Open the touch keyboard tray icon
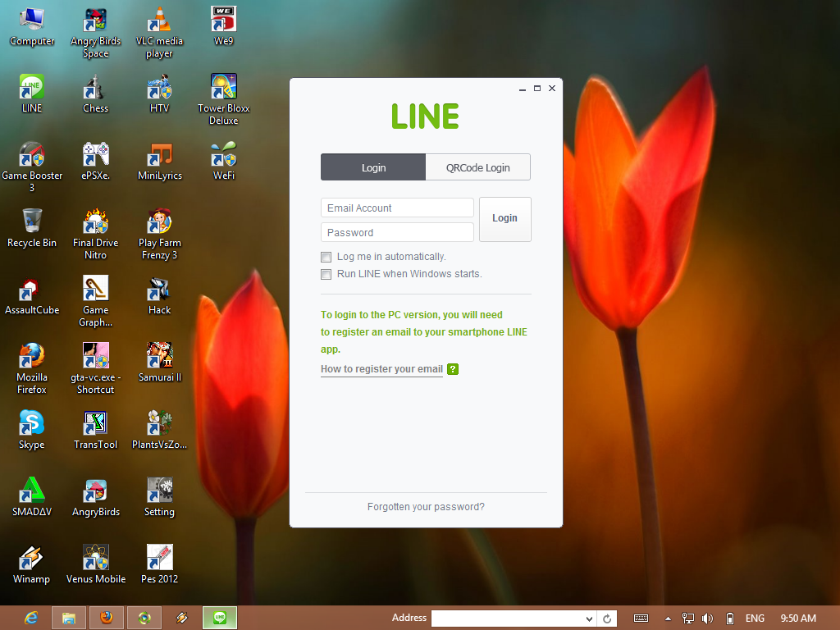840x630 pixels. click(x=641, y=619)
